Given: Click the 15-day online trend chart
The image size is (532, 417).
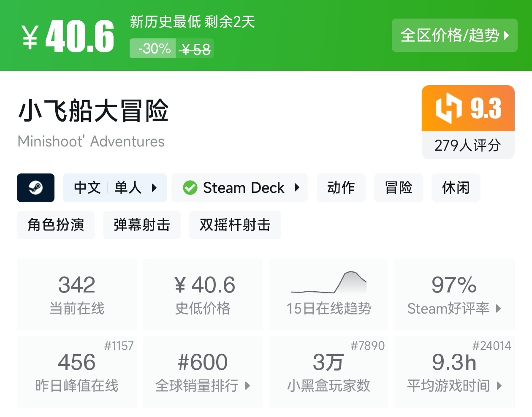Looking at the screenshot, I should [x=329, y=283].
